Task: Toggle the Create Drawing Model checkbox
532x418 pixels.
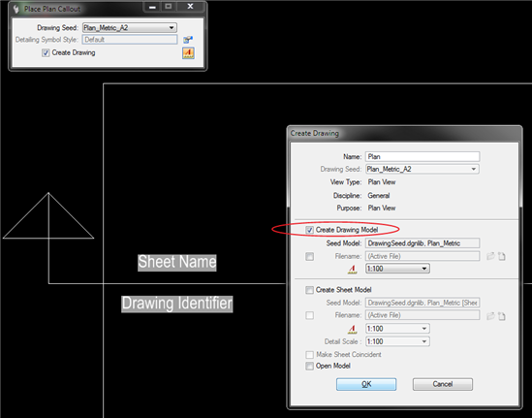Action: click(309, 230)
